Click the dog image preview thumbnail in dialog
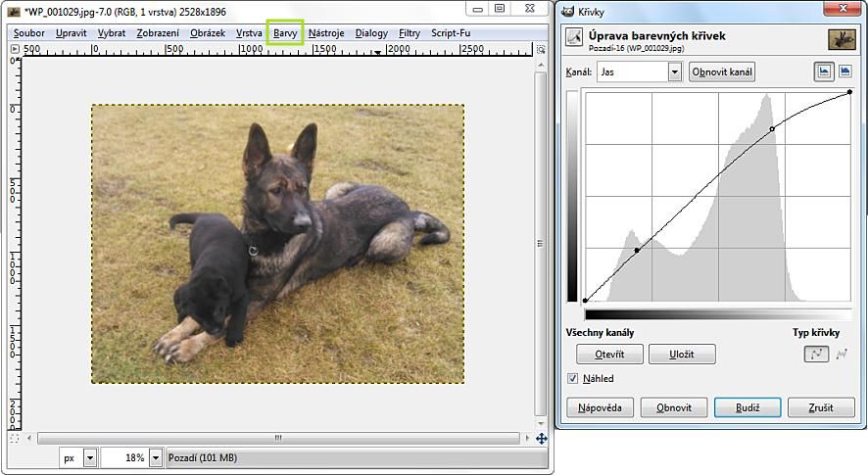This screenshot has height=475, width=868. point(842,39)
